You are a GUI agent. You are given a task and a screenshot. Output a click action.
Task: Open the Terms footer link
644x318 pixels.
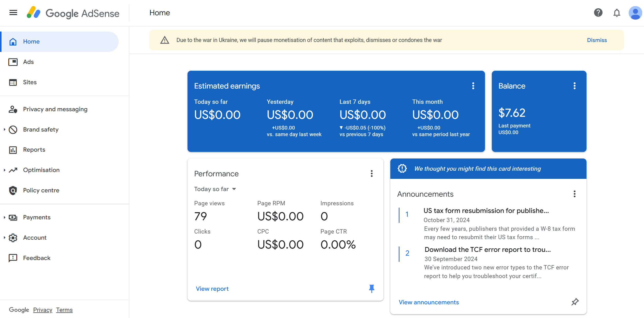point(64,310)
